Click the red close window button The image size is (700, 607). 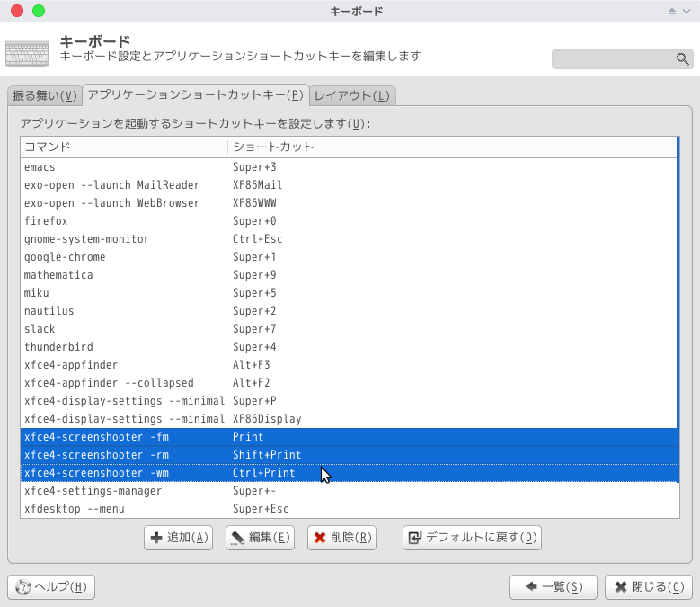pos(17,11)
